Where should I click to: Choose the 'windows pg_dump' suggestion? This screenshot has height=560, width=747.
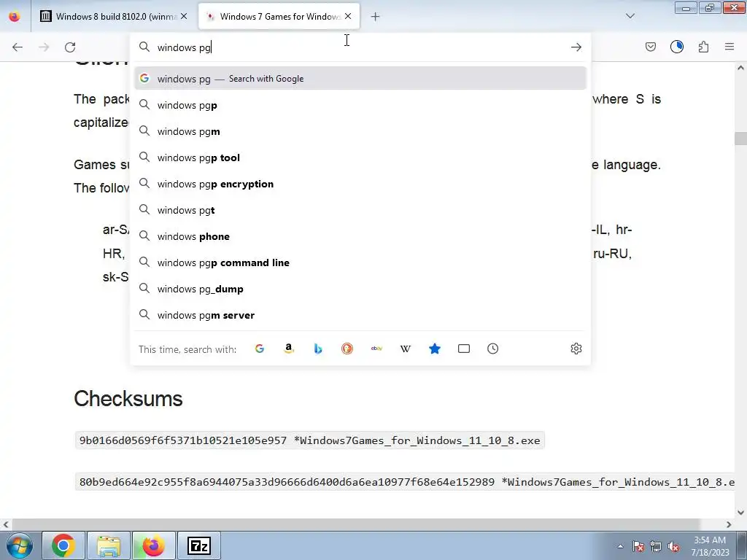(360, 289)
